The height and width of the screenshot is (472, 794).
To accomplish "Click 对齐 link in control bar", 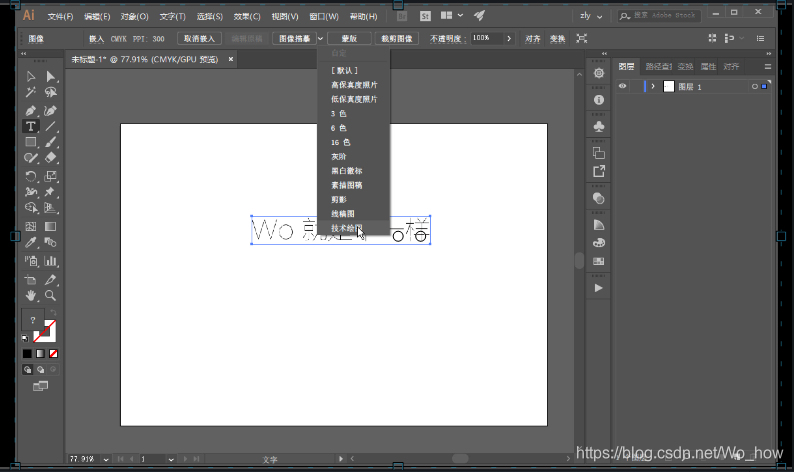I will (x=532, y=38).
